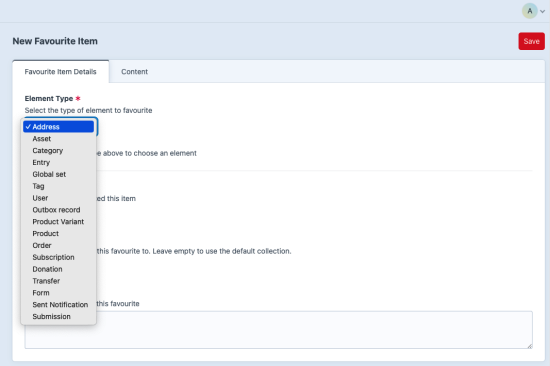Select Donation from the list

click(59, 269)
